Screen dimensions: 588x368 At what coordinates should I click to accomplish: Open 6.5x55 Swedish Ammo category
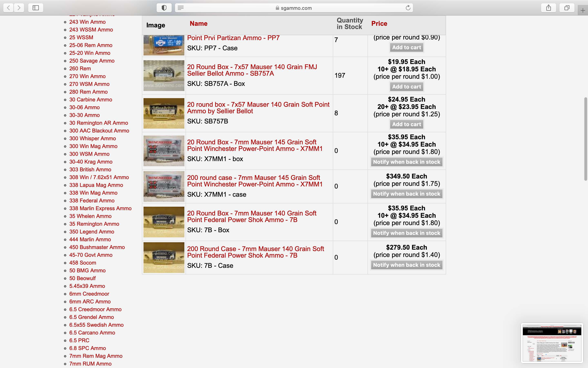click(96, 325)
